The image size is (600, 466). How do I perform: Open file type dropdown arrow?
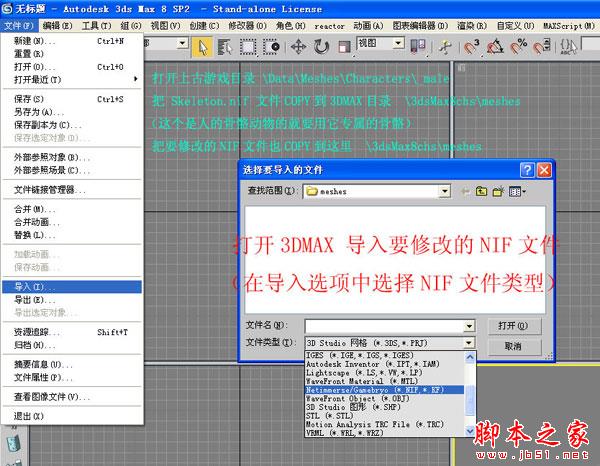click(x=469, y=343)
